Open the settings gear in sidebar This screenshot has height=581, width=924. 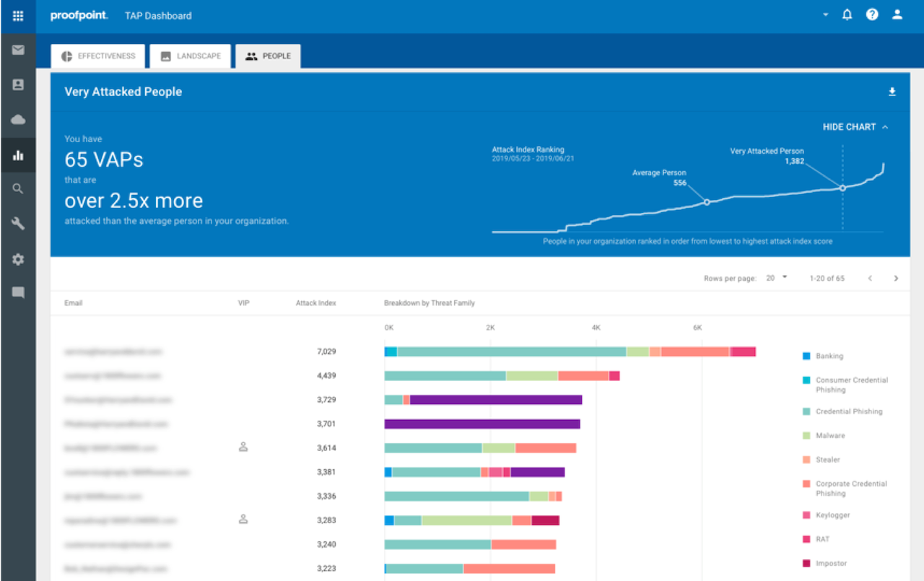tap(18, 259)
